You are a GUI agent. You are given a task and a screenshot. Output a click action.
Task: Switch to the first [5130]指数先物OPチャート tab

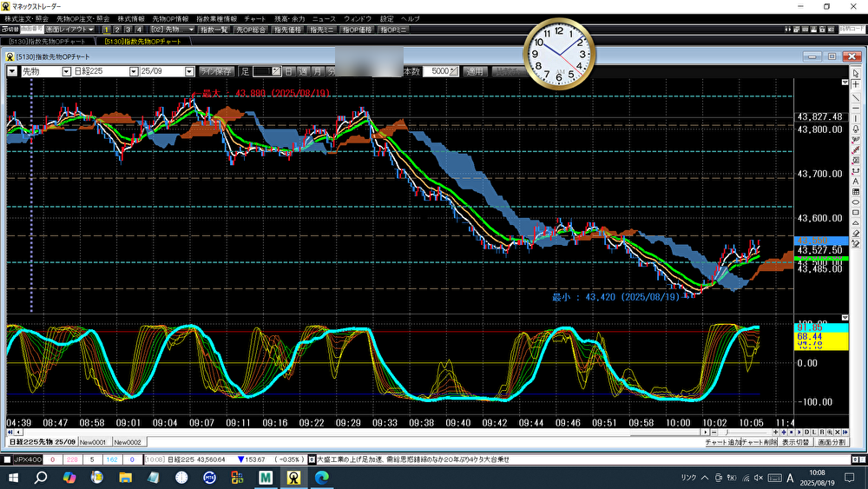[48, 42]
